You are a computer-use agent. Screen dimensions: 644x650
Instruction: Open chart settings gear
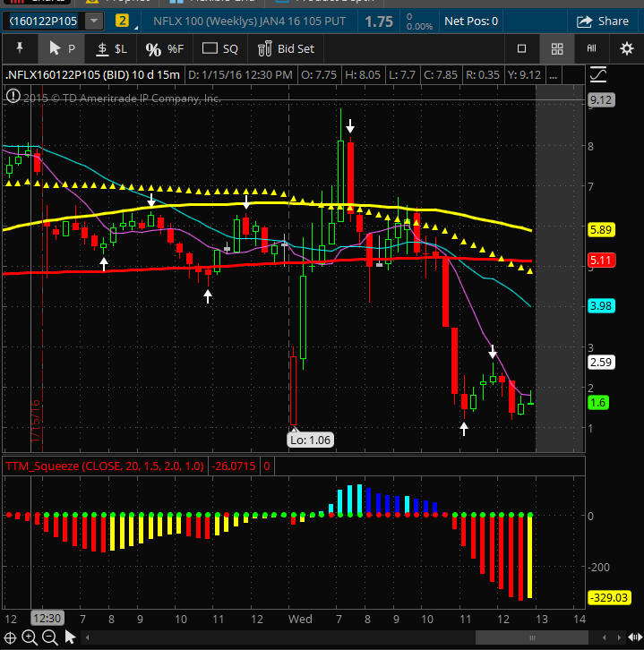pyautogui.click(x=626, y=48)
